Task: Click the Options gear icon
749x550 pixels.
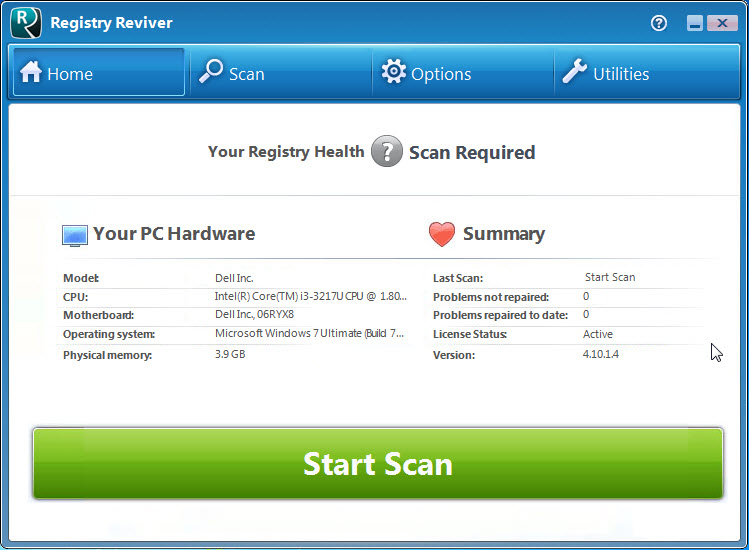Action: (394, 71)
